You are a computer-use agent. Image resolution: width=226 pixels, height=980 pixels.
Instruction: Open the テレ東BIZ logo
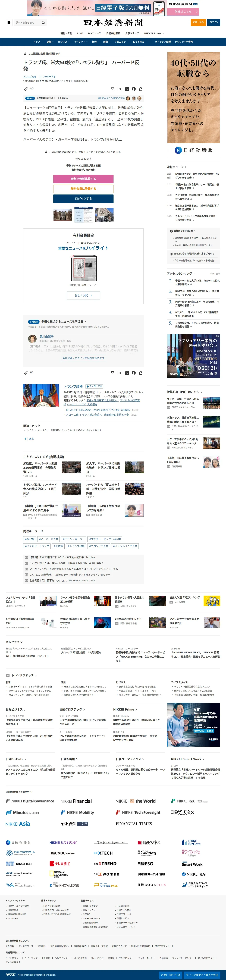(x=60, y=864)
